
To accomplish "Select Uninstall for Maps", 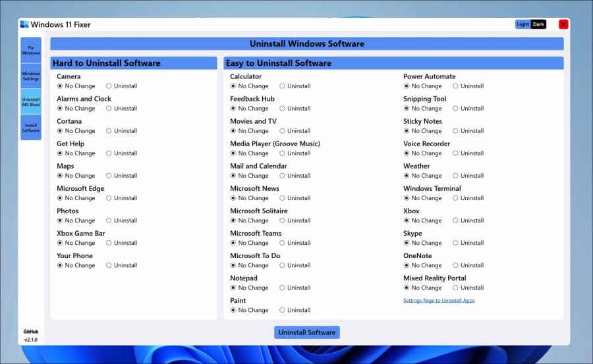I will tap(122, 175).
